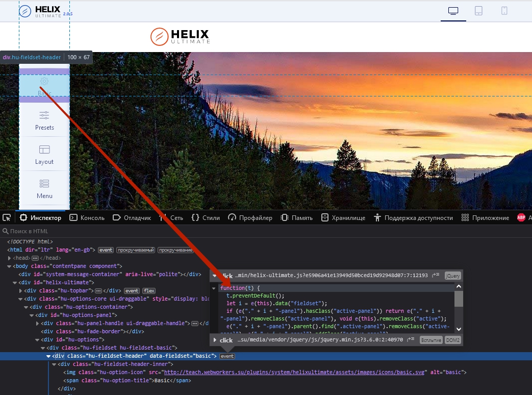Jump to debugger for helix-ultimate.js listener
Image resolution: width=532 pixels, height=395 pixels.
[435, 276]
